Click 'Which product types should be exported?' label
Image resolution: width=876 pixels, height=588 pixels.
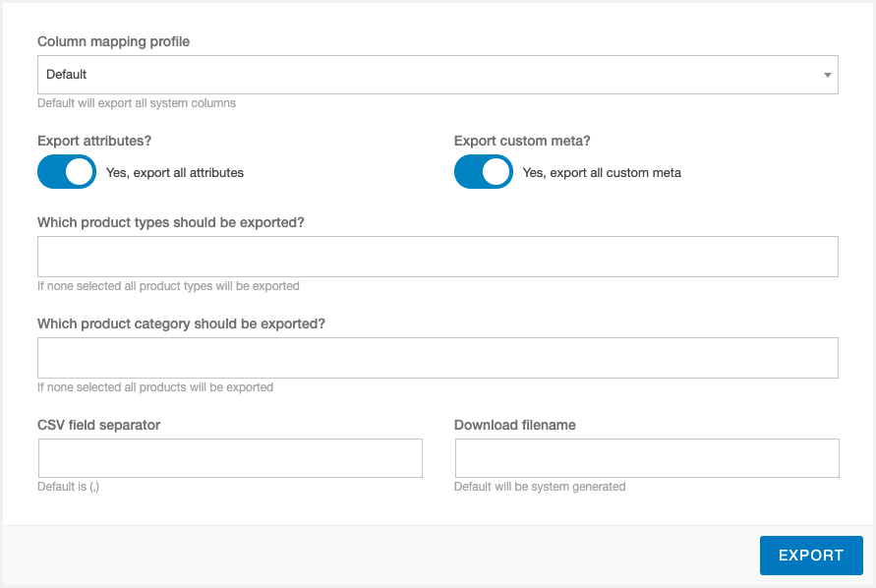coord(171,222)
